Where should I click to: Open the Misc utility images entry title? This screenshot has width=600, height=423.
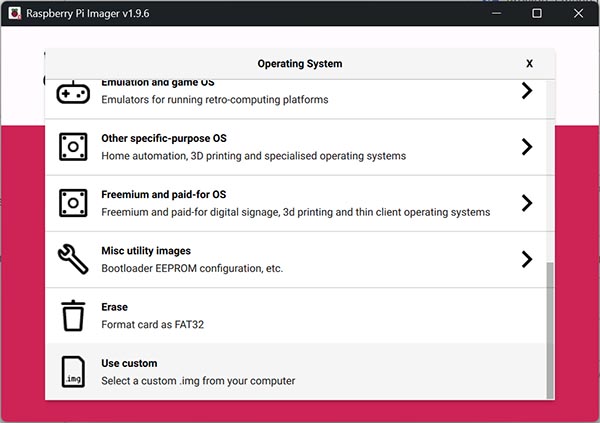tap(146, 251)
